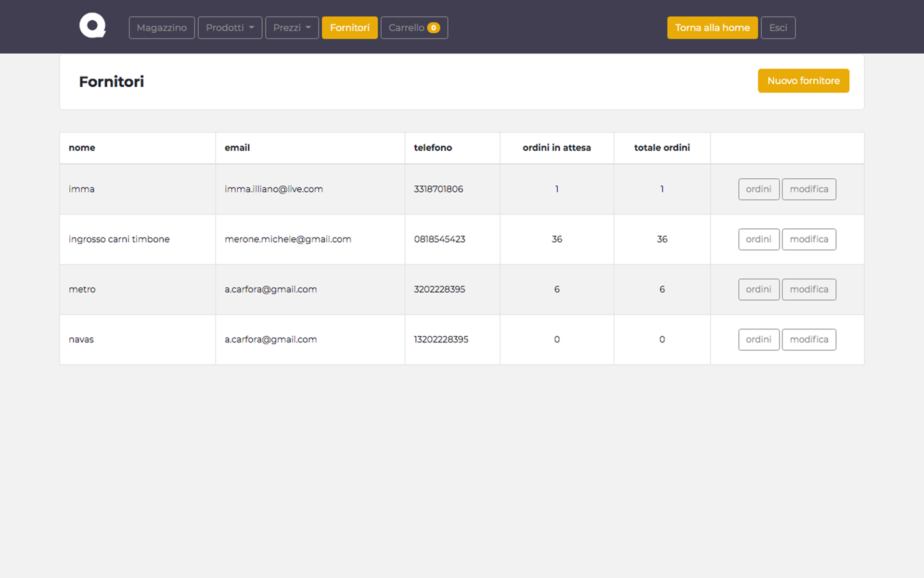
Task: Click the totale ordini header
Action: coord(662,148)
